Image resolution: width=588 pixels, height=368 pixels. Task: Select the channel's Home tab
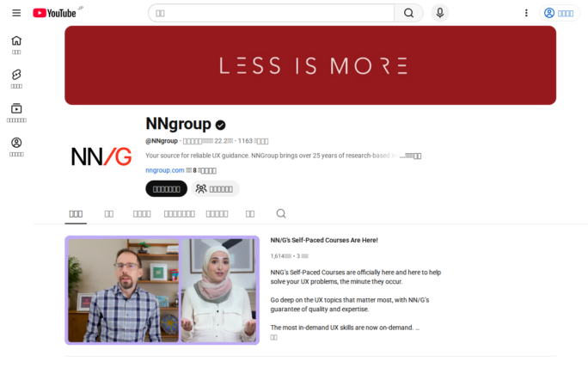(x=76, y=213)
